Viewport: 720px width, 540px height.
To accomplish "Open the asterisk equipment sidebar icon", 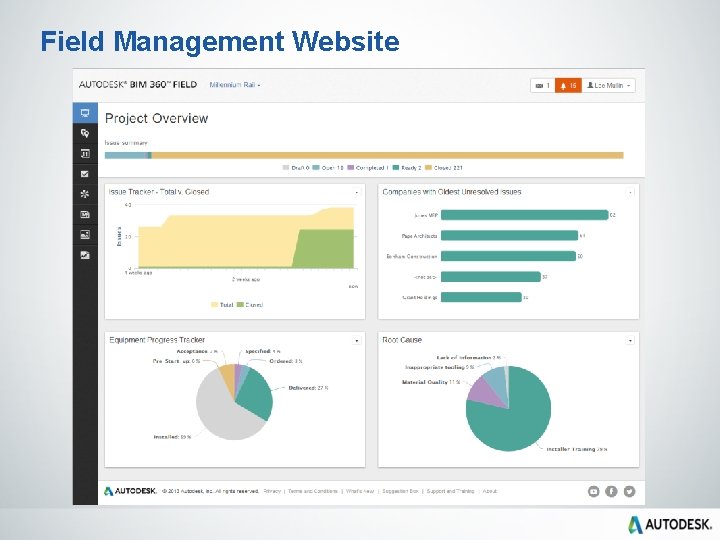I will [85, 194].
